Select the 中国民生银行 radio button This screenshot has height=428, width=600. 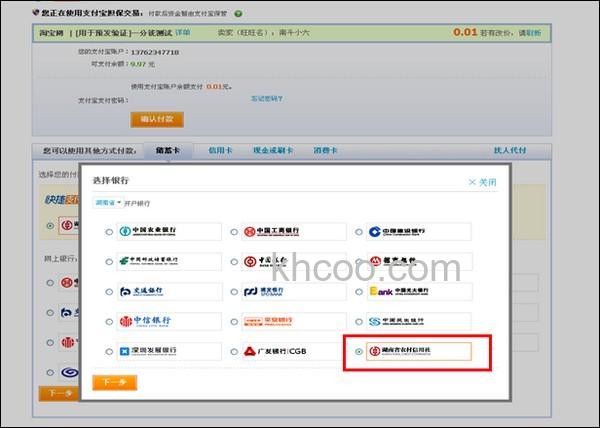[359, 322]
